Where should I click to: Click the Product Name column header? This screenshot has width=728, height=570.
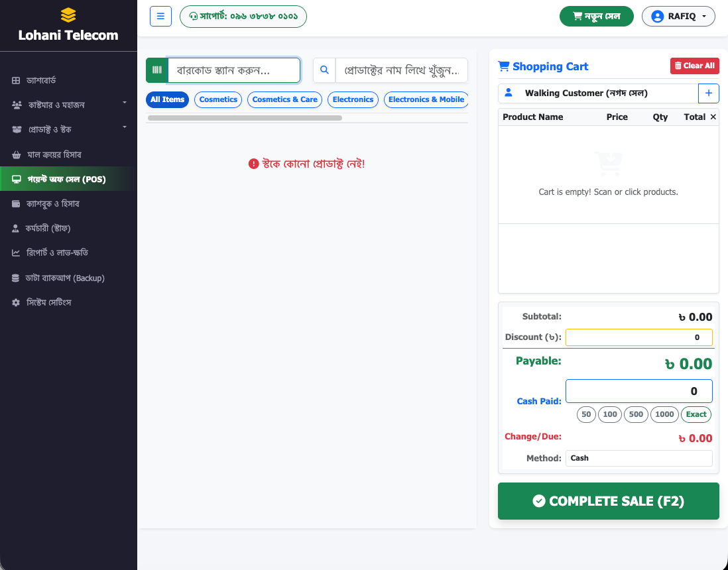pos(532,117)
